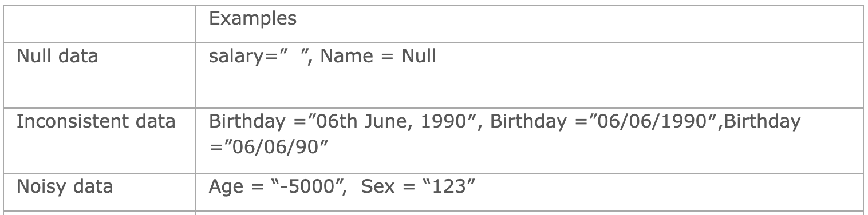Viewport: 868px width, 215px height.
Task: Select the Noisy data row label
Action: coord(65,187)
